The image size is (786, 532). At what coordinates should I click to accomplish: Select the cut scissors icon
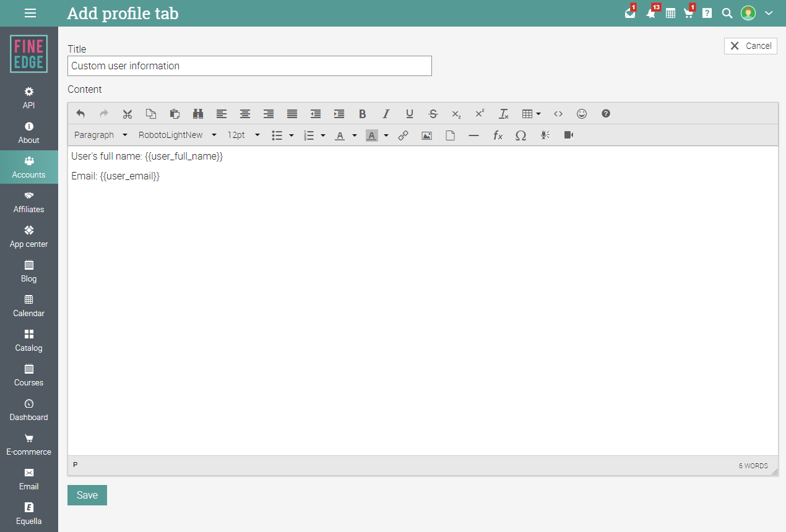[x=127, y=114]
